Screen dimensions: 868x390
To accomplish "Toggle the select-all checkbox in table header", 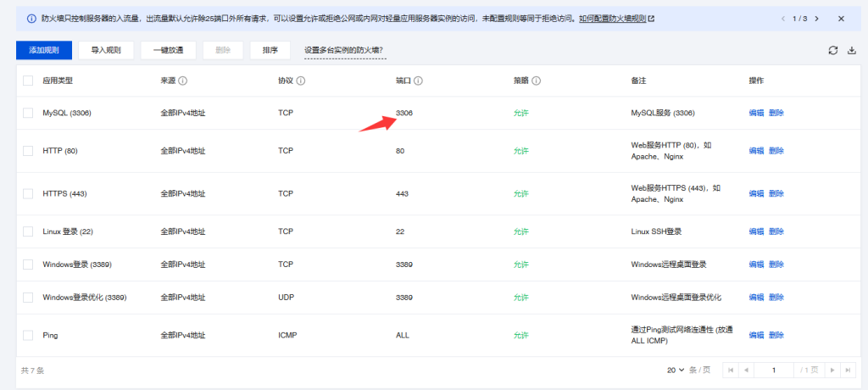I will point(28,81).
